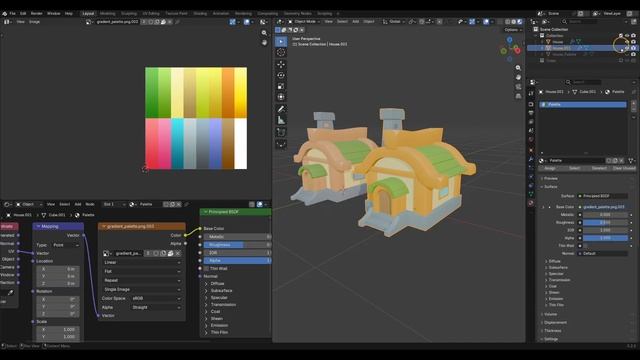Click the pan hand in image editor
The height and width of the screenshot is (360, 640).
coord(264,42)
